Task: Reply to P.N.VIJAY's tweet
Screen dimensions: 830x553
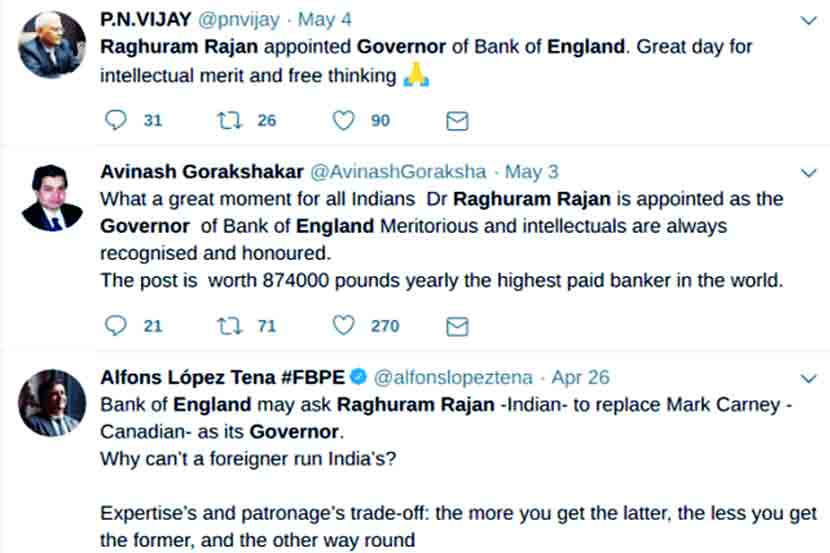Action: [116, 121]
